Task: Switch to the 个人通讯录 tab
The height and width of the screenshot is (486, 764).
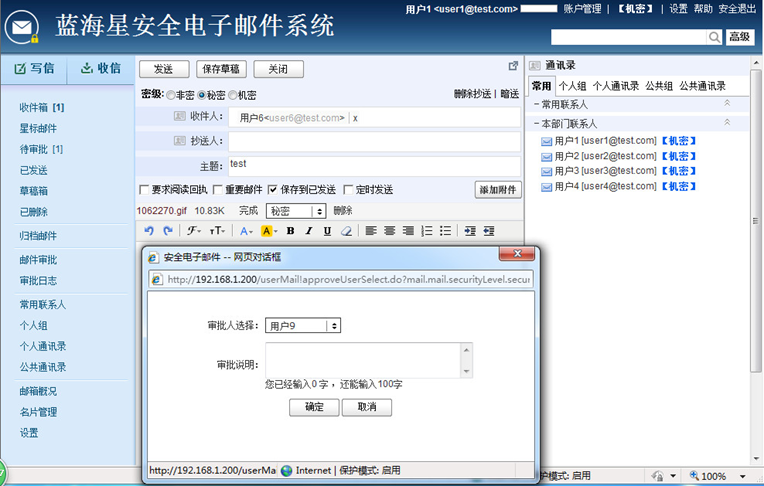Action: [615, 86]
